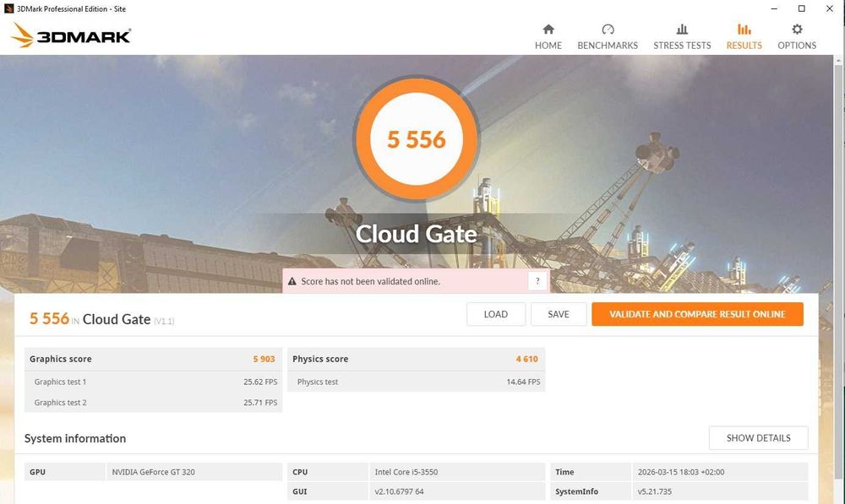Click the SystemInfo version v5.21.735
This screenshot has height=504, width=845.
click(x=655, y=491)
